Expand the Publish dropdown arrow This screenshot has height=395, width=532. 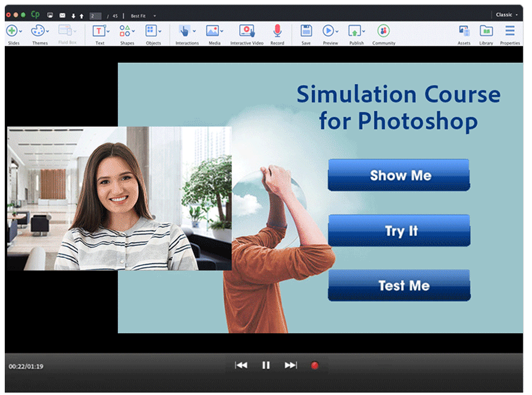point(364,31)
